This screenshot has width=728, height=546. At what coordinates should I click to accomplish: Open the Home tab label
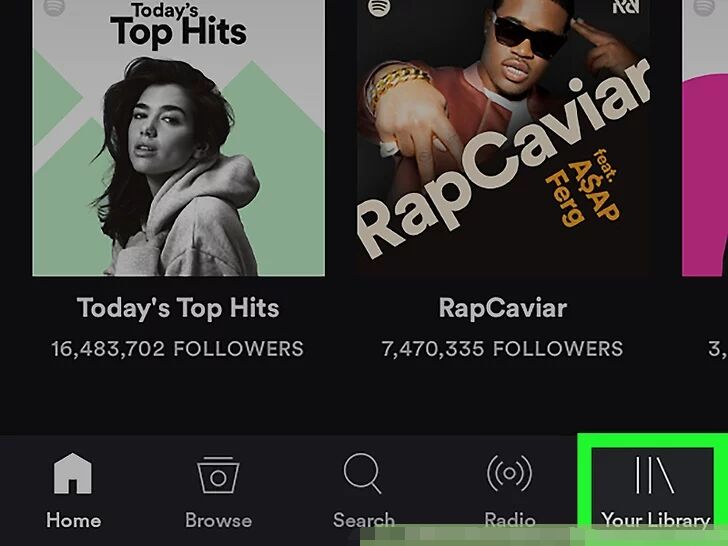coord(73,520)
